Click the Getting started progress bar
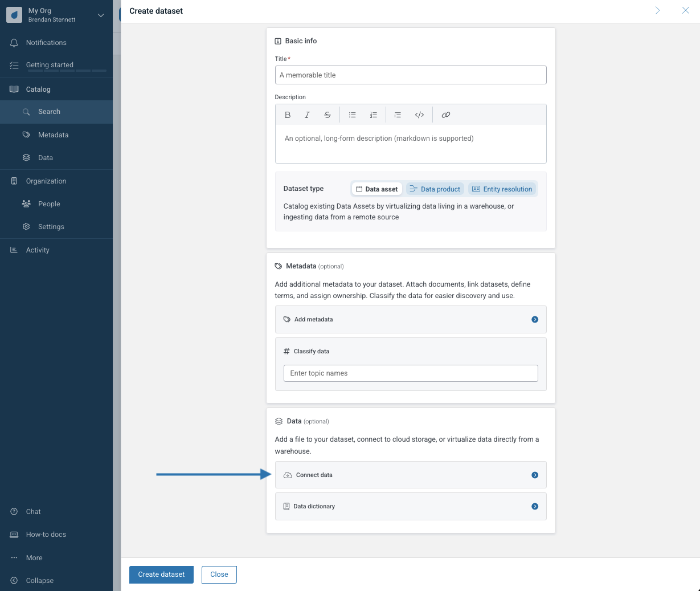Image resolution: width=700 pixels, height=591 pixels. coord(66,71)
